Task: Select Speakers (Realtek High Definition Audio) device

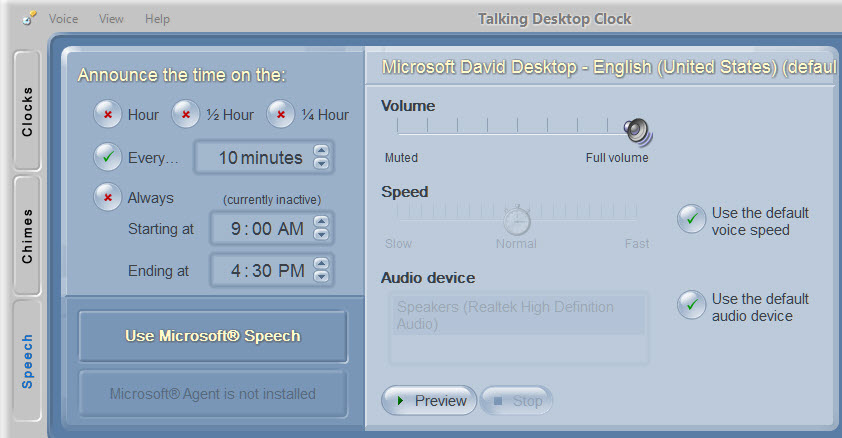Action: click(518, 316)
